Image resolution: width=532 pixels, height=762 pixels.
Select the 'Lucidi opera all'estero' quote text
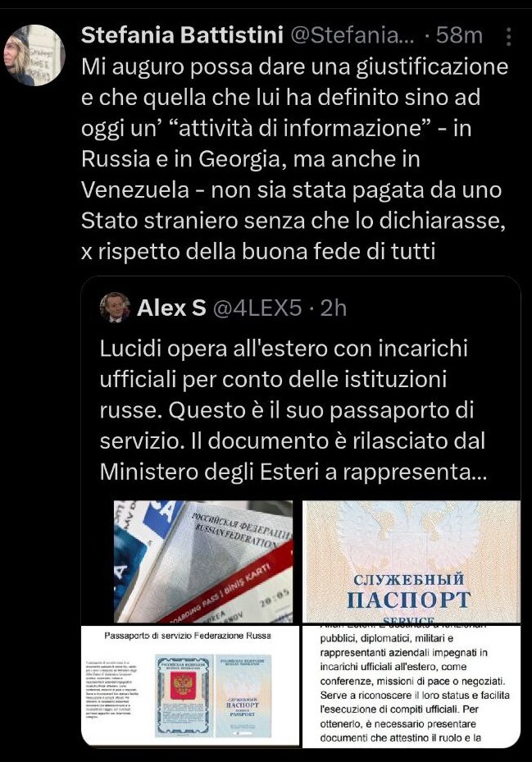[x=293, y=409]
